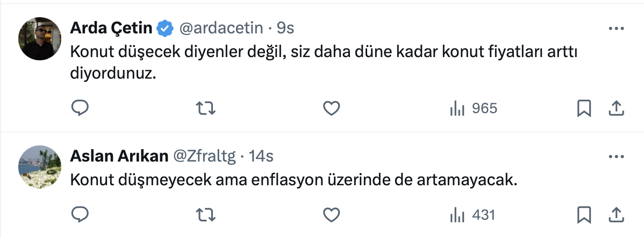Retweet Arda Çetin's post

tap(206, 109)
